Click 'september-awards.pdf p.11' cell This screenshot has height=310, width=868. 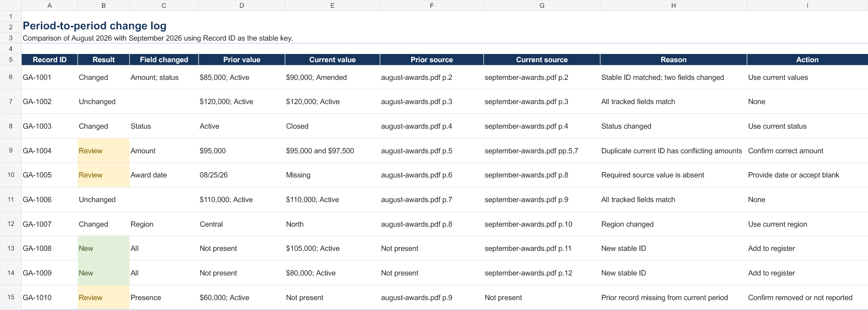[542, 248]
